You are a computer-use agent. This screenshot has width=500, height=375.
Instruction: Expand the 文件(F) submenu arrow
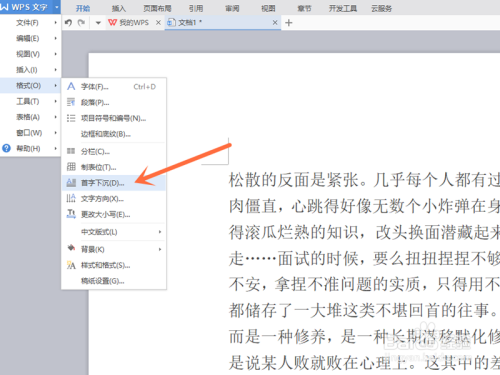click(x=56, y=23)
